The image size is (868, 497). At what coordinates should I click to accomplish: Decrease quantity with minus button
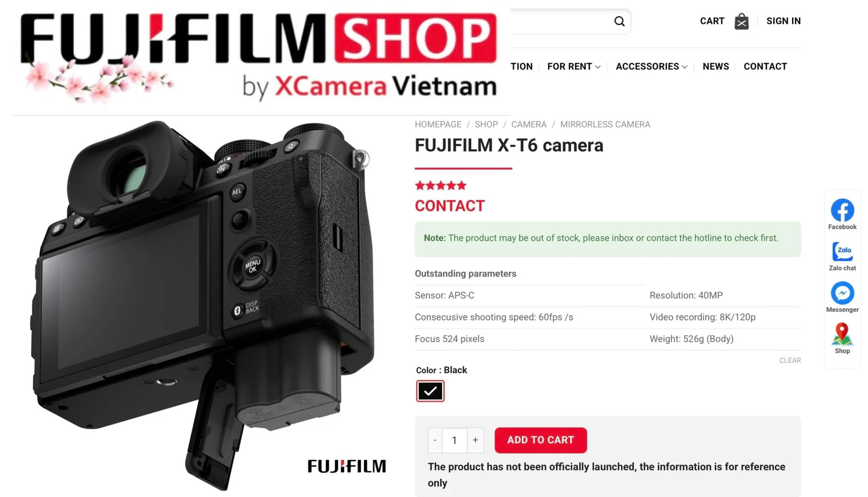(x=435, y=440)
